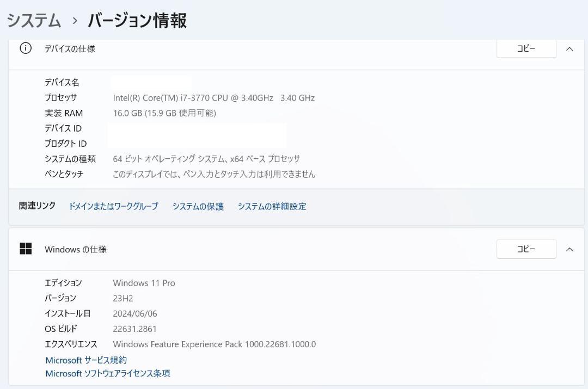Viewport: 588px width, 389px height.
Task: Select the バージョン label in Windows specs
Action: click(60, 298)
